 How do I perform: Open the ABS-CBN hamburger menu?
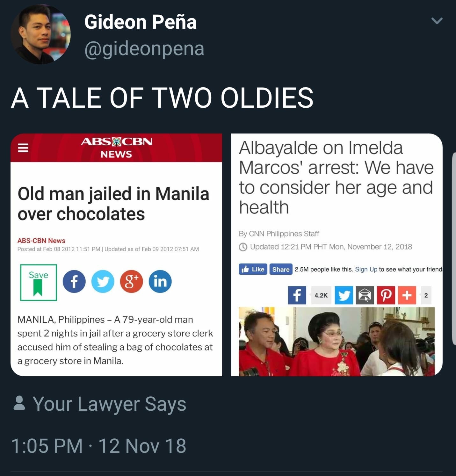(23, 148)
